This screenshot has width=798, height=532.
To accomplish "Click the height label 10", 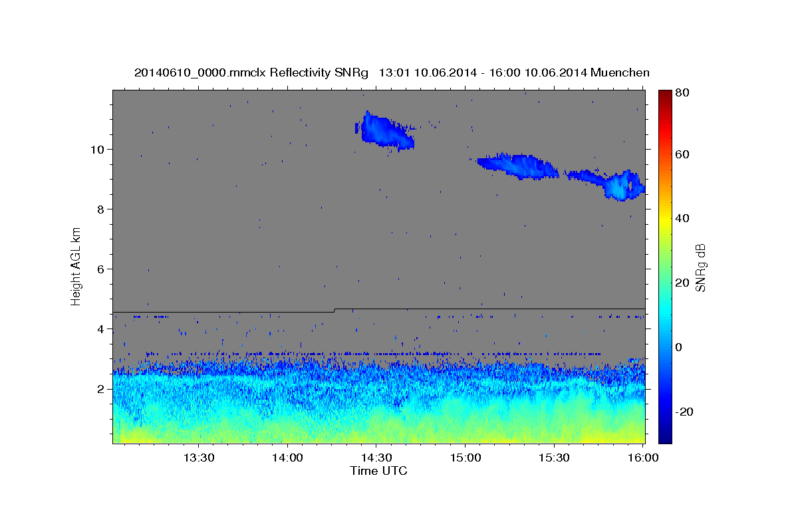I will click(x=97, y=149).
